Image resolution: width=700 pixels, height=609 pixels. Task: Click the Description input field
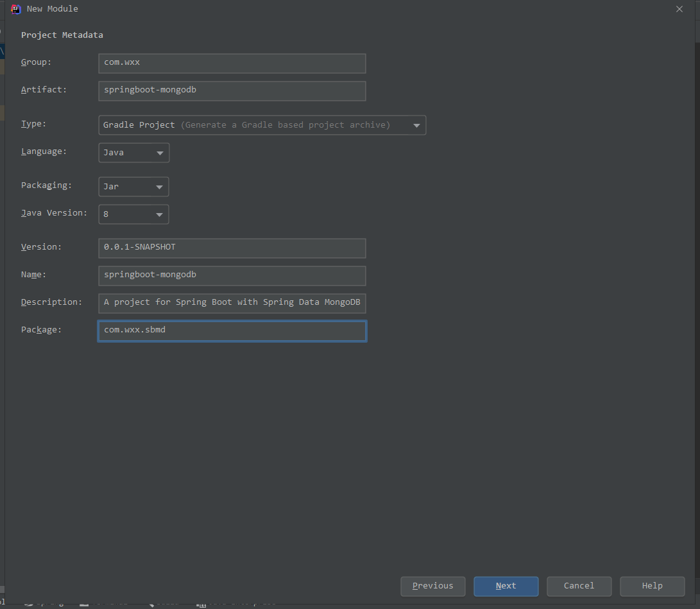pos(232,304)
